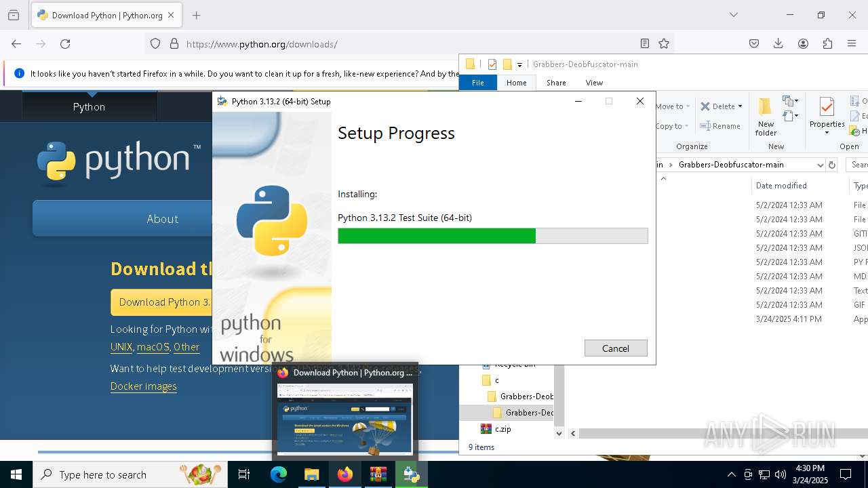
Task: Switch to Home ribbon tab
Action: (516, 83)
